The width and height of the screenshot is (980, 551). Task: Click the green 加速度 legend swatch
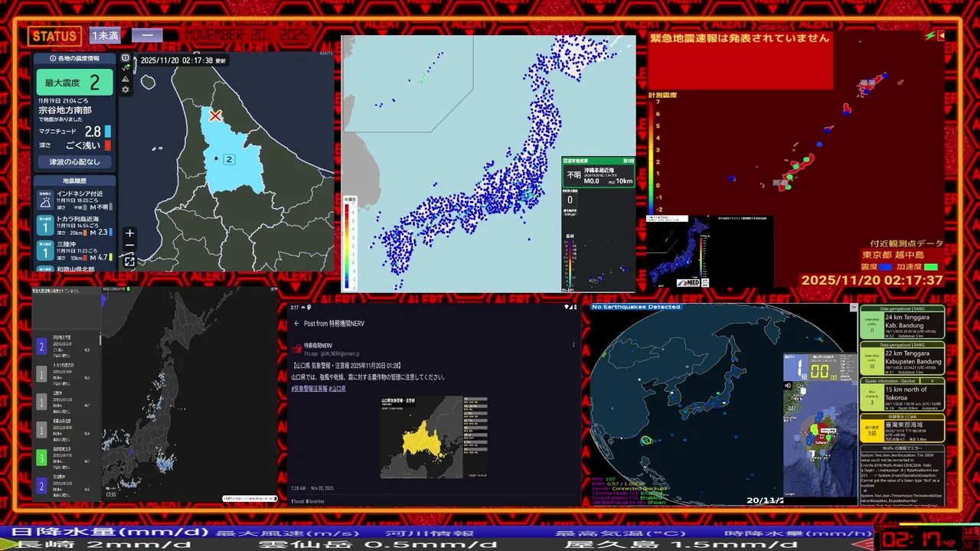(931, 267)
